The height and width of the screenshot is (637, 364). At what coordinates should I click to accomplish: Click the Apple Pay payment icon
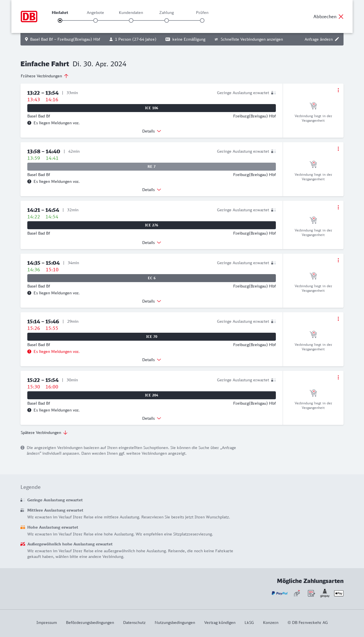(339, 593)
